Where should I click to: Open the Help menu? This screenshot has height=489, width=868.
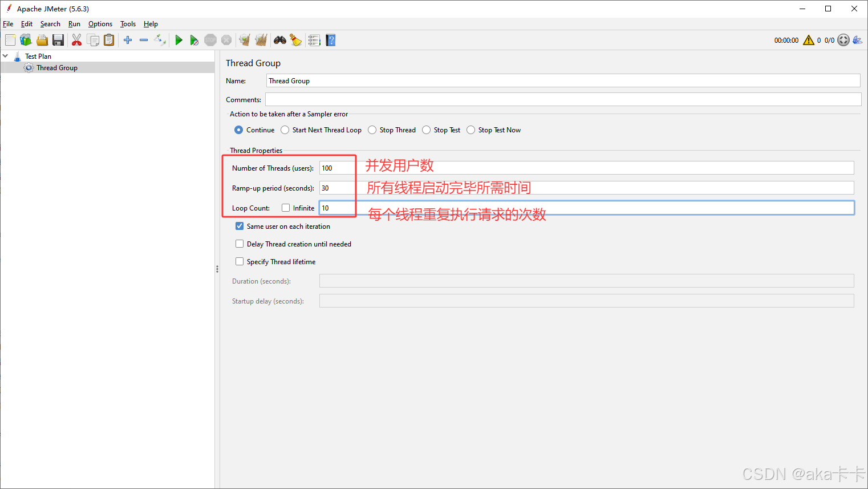coord(151,24)
